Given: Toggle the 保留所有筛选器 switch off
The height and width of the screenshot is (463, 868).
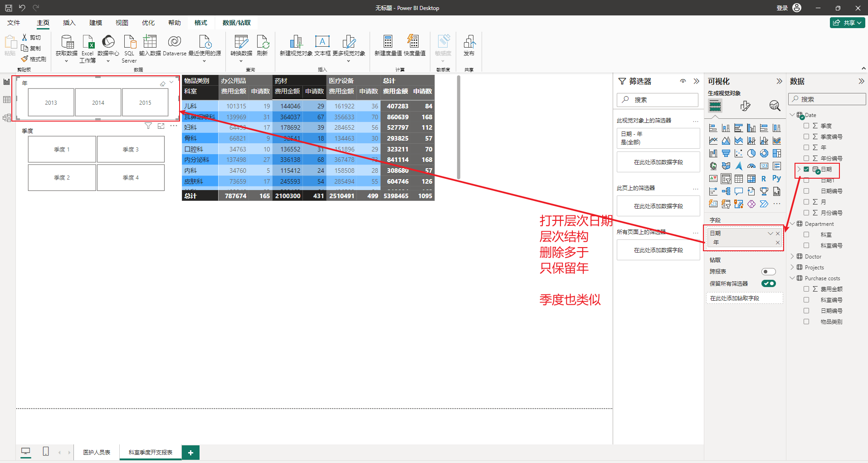Looking at the screenshot, I should pos(769,283).
